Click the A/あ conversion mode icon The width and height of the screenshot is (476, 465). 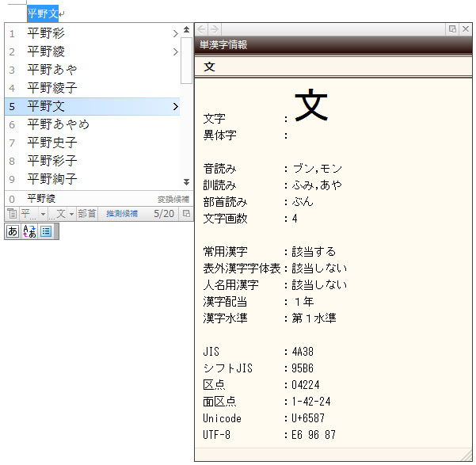29,231
